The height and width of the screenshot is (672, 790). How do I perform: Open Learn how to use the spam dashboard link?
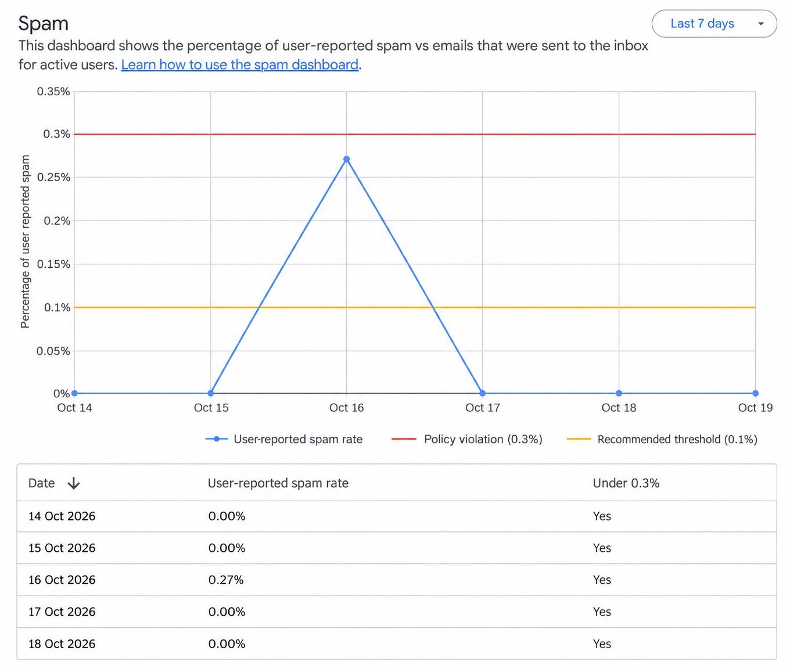point(240,64)
